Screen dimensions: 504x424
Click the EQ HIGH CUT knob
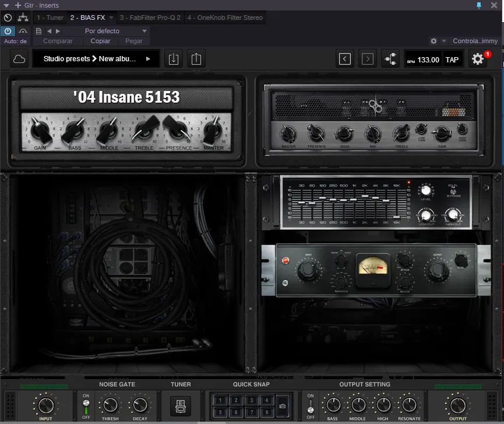453,215
